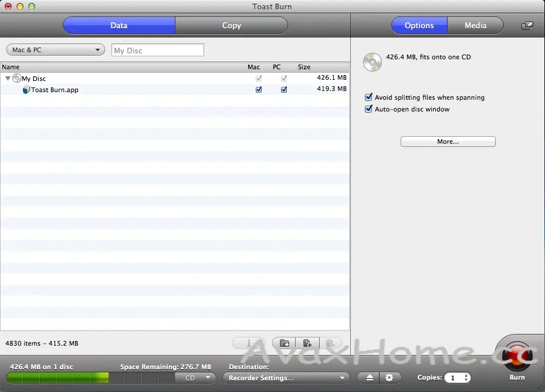This screenshot has width=545, height=392.
Task: Open recorder settings gear icon
Action: [390, 378]
